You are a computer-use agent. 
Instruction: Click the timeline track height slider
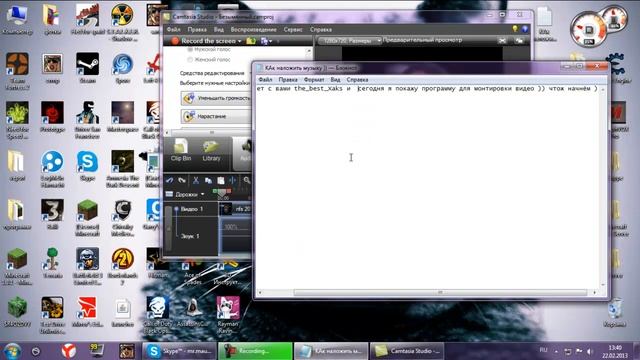pos(169,228)
